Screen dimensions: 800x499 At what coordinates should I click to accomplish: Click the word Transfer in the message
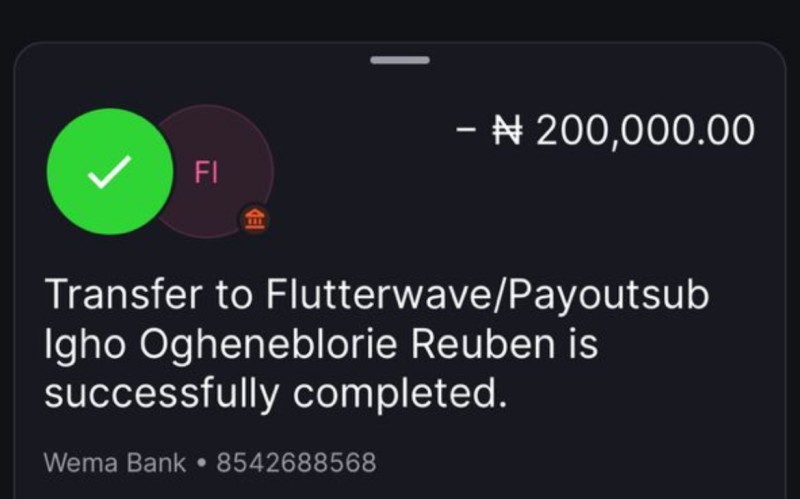[124, 294]
